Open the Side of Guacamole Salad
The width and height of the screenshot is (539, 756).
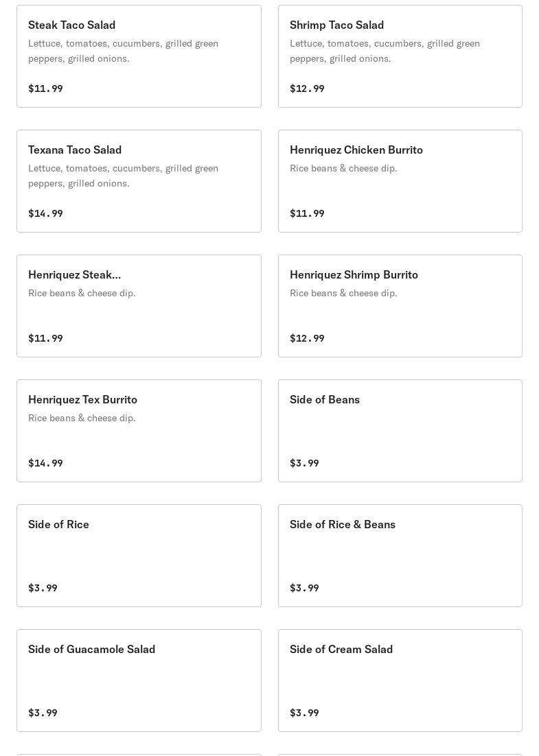click(91, 650)
